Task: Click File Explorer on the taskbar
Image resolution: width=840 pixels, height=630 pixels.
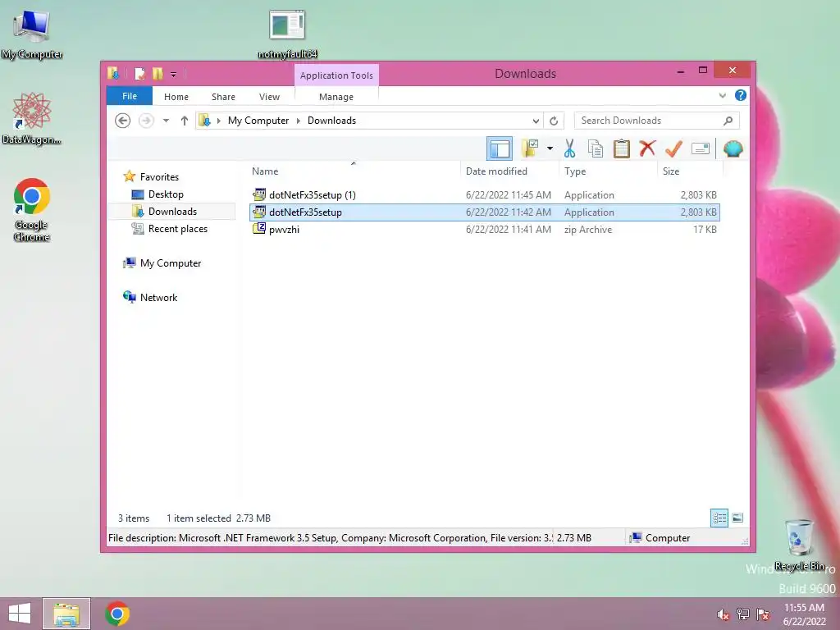Action: (66, 614)
